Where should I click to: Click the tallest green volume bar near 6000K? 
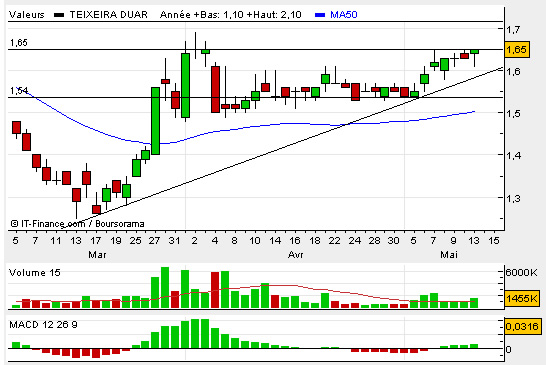(x=165, y=287)
